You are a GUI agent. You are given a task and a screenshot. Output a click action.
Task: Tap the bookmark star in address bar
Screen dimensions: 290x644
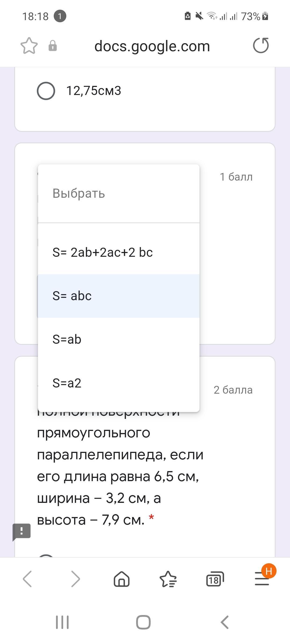point(29,46)
